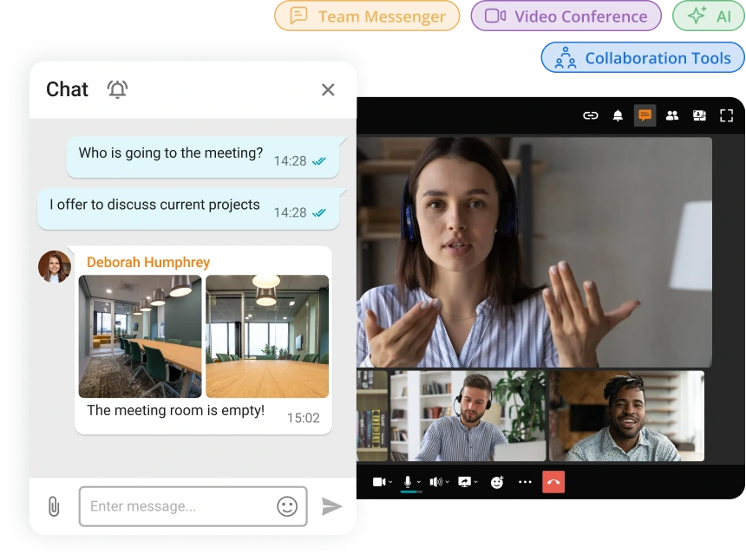Show the participants list
The height and width of the screenshot is (560, 746).
tap(671, 115)
